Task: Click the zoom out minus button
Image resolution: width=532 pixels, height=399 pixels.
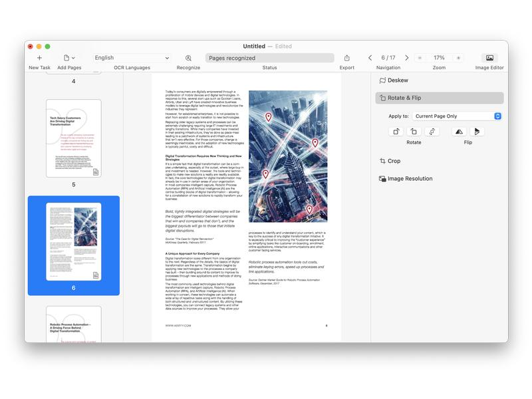Action: pyautogui.click(x=420, y=58)
